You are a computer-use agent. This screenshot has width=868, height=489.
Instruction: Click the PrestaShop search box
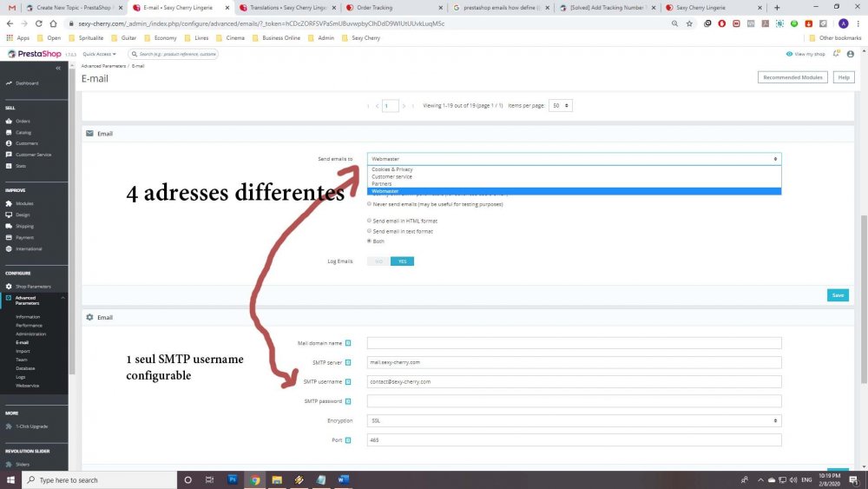(174, 54)
